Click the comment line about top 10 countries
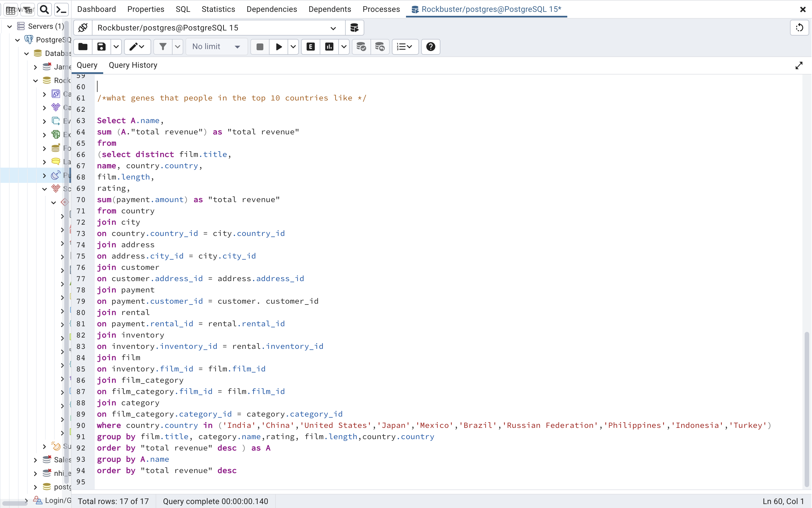The image size is (812, 508). [x=231, y=98]
